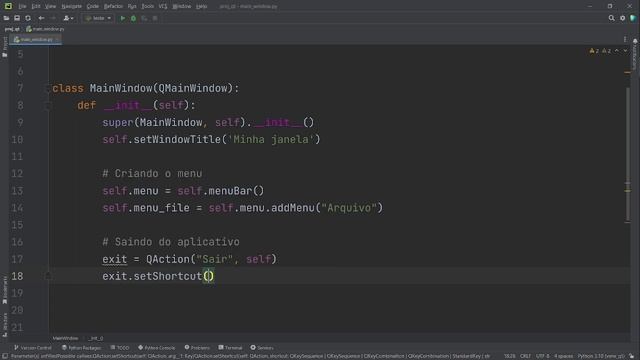Screen dimensions: 640x360
Task: Click MainWindow in breadcrumb bar
Action: point(65,338)
